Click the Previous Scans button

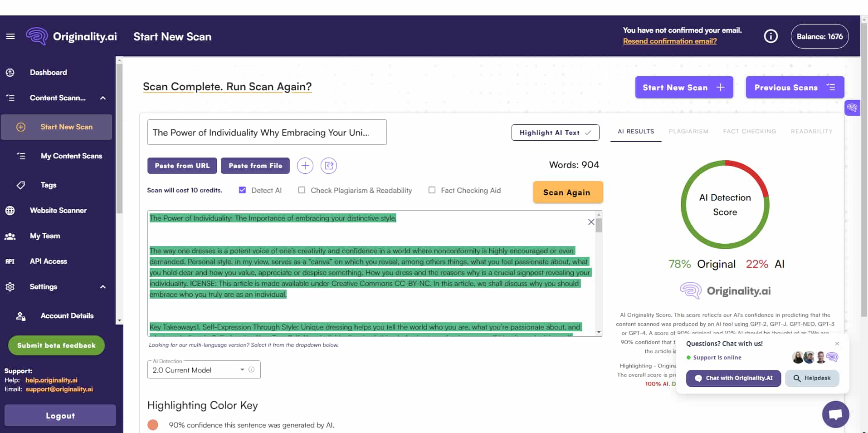pyautogui.click(x=795, y=88)
